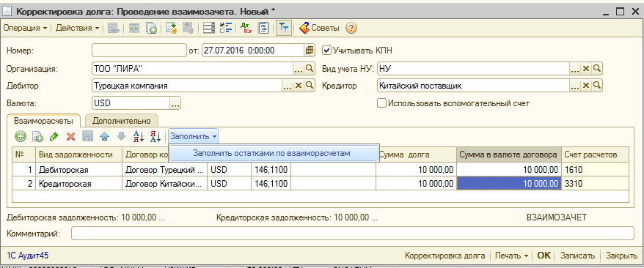Screen dimensions: 644x268
Task: Clear the Дебитор field with X icon
Action: (299, 85)
